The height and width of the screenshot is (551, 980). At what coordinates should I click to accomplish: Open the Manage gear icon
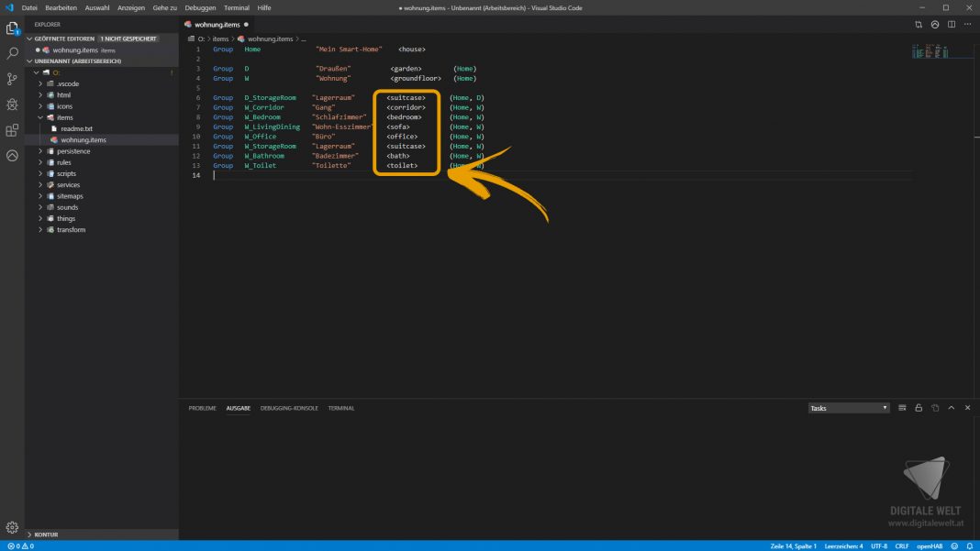click(12, 527)
